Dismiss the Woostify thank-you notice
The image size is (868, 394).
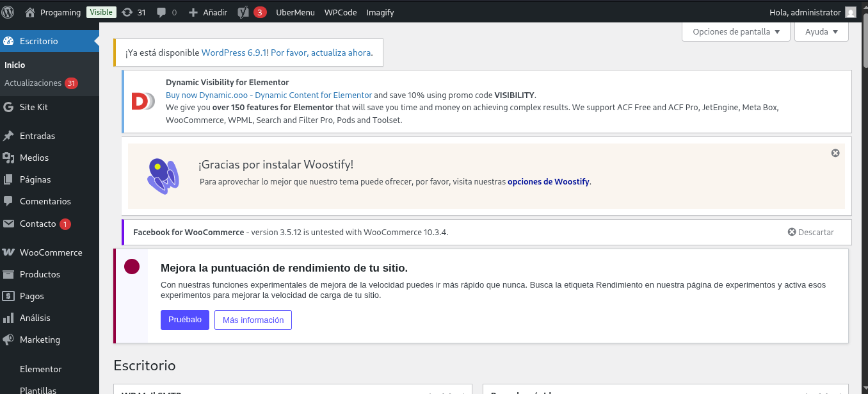tap(835, 153)
